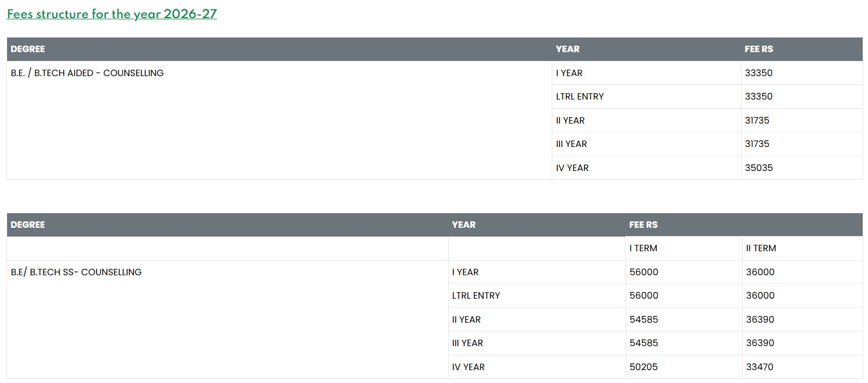Click the YEAR header in first table
The width and height of the screenshot is (868, 383).
click(x=568, y=49)
